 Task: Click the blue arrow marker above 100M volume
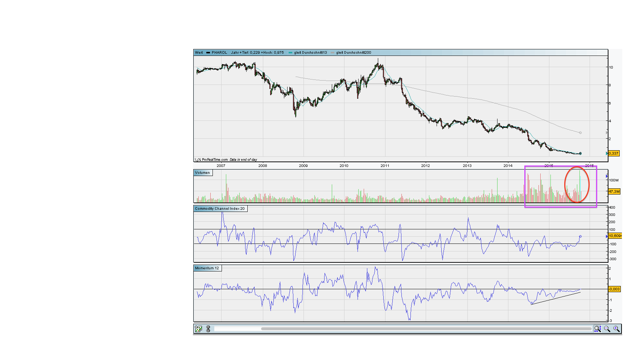click(607, 176)
